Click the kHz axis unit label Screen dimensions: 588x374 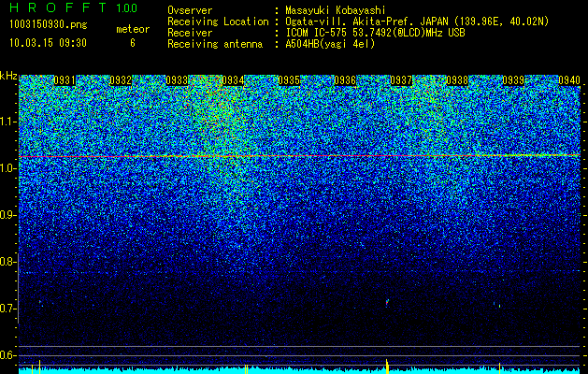click(x=8, y=76)
